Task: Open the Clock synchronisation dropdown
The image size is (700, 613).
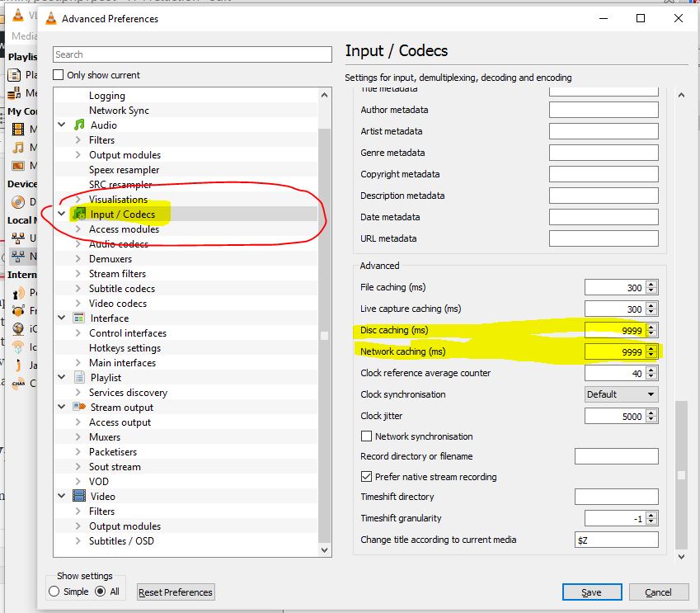Action: tap(621, 394)
